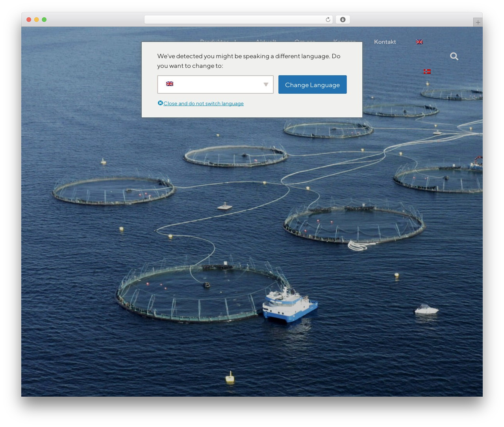Screen dimensions: 504x427
Task: Open the partly hidden Karriere menu item
Action: [345, 41]
